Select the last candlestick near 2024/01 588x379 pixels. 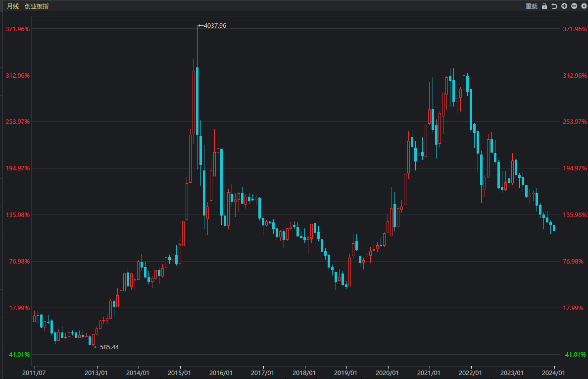(x=554, y=228)
